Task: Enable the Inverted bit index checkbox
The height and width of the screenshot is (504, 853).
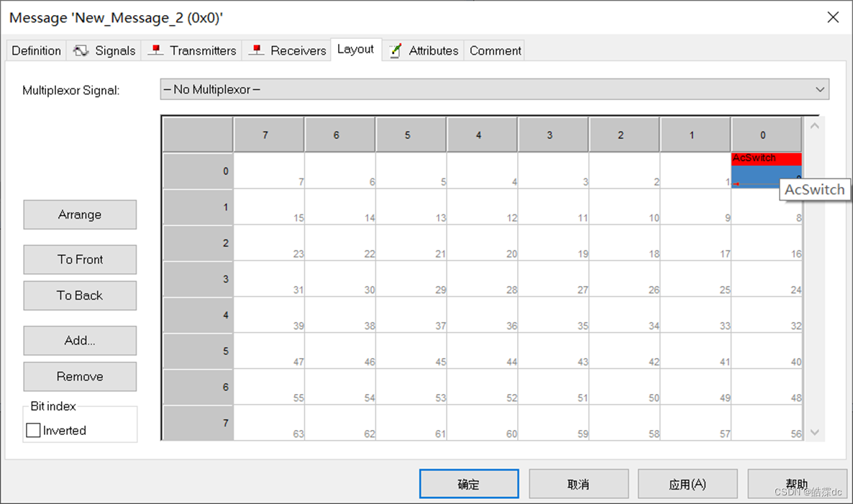Action: (33, 429)
